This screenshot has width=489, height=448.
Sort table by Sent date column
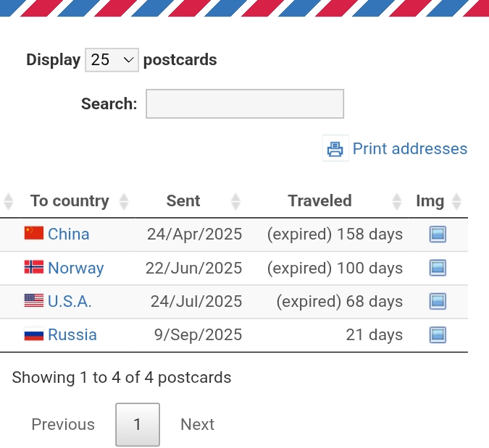(x=183, y=201)
